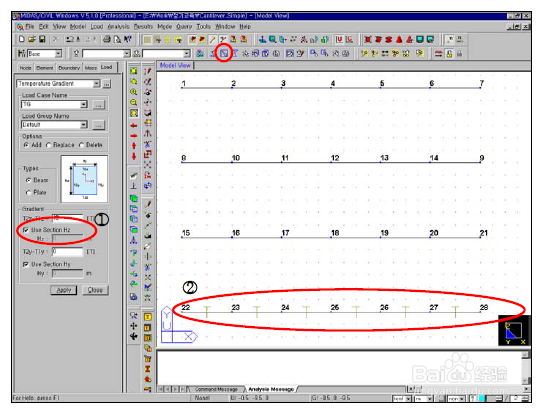
Task: Click the Open file folder icon
Action: (x=32, y=39)
